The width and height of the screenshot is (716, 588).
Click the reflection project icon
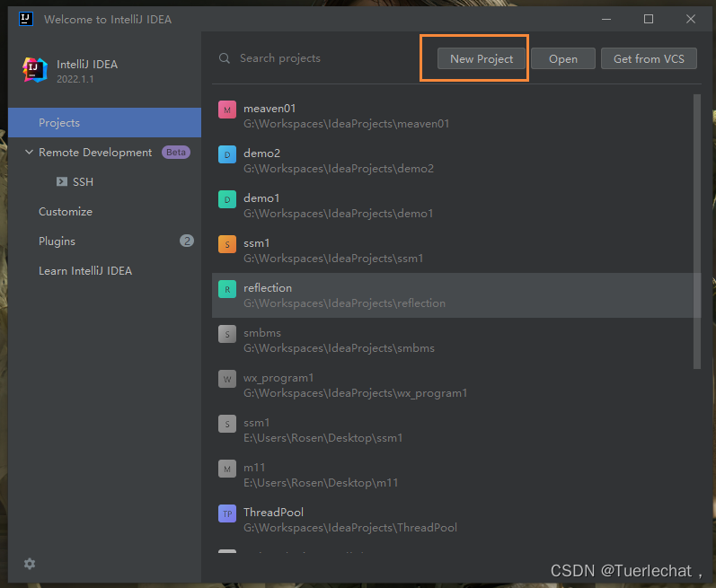coord(227,289)
